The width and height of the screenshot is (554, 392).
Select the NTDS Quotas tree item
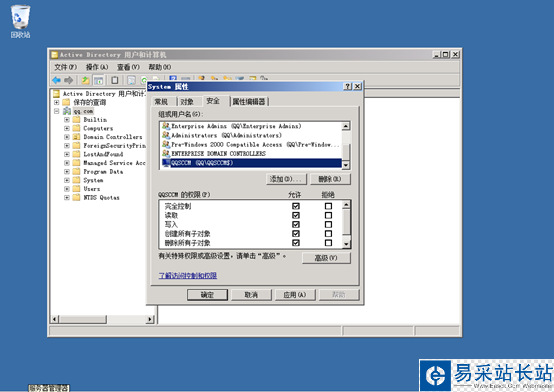101,197
